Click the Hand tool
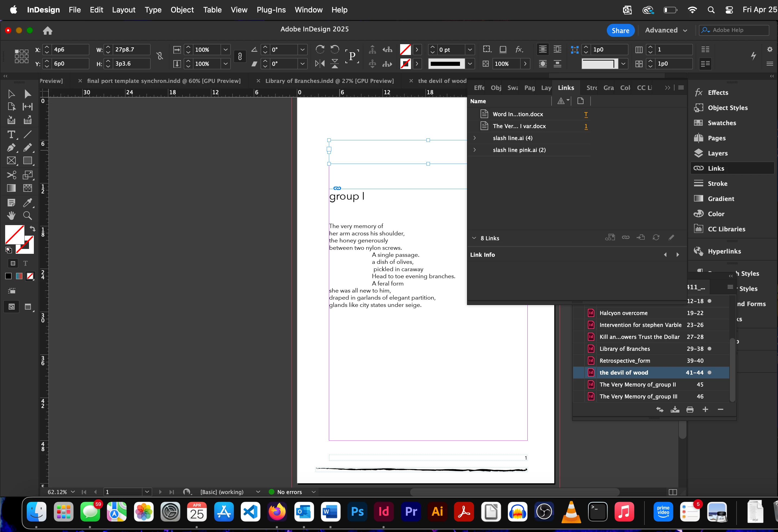The height and width of the screenshot is (532, 778). 11,216
